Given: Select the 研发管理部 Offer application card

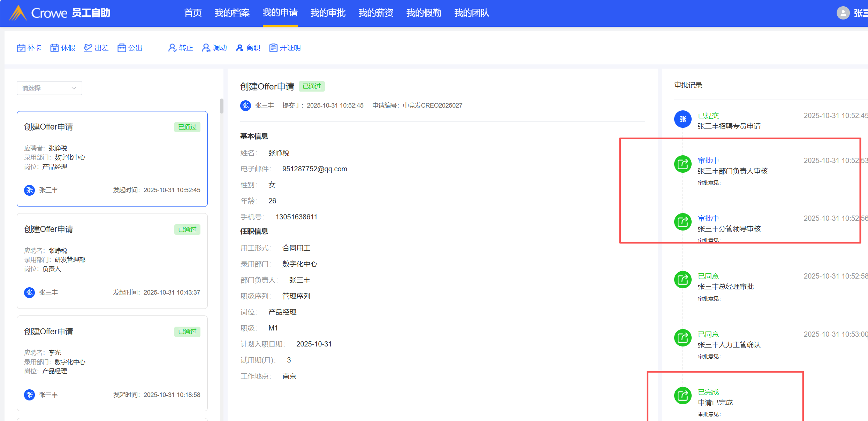Looking at the screenshot, I should click(112, 261).
